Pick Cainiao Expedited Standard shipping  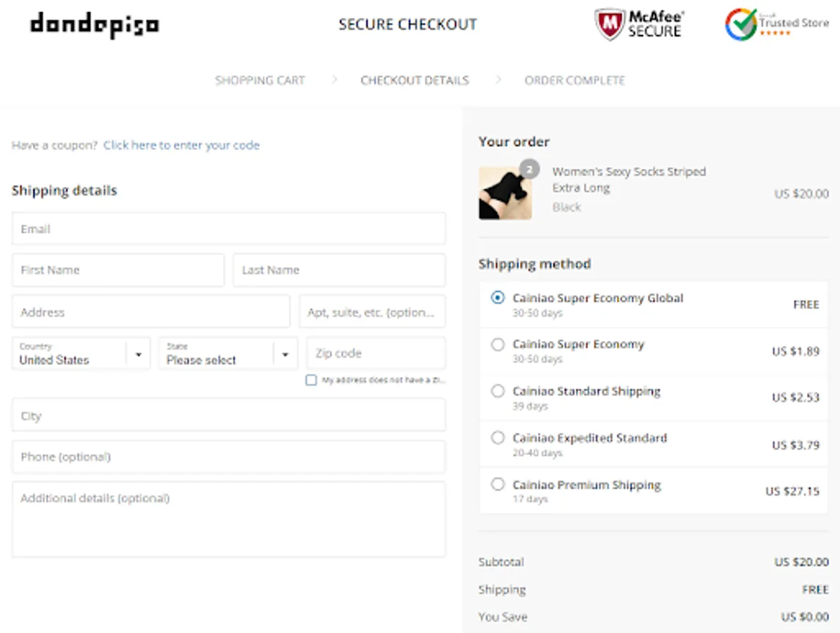(498, 437)
